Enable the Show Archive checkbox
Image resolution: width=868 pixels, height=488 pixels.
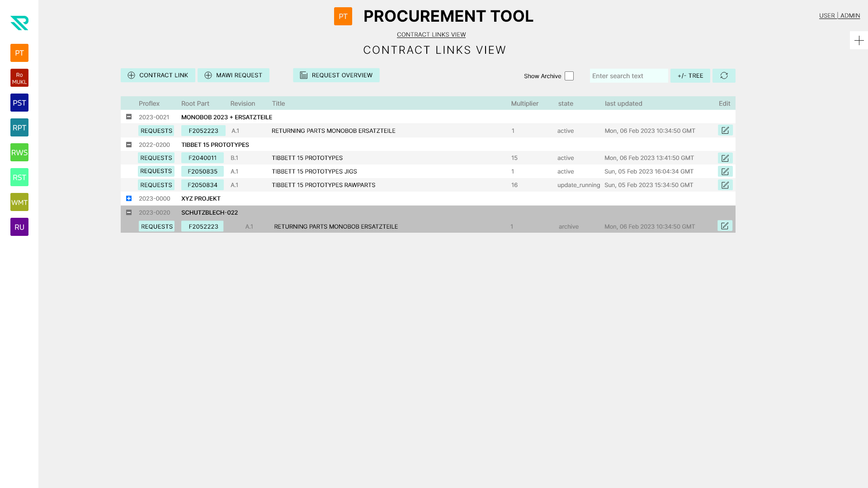tap(569, 75)
